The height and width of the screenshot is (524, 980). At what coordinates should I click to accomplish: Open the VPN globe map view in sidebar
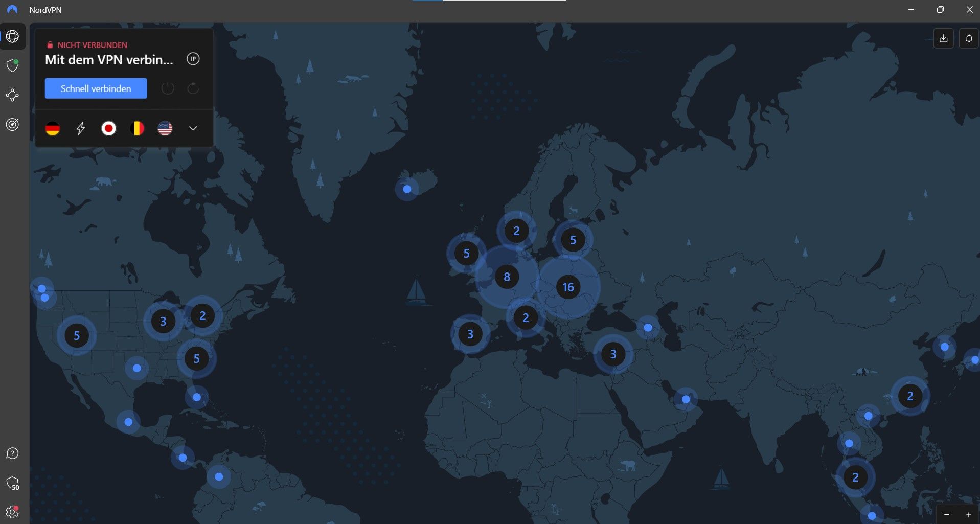click(x=12, y=36)
